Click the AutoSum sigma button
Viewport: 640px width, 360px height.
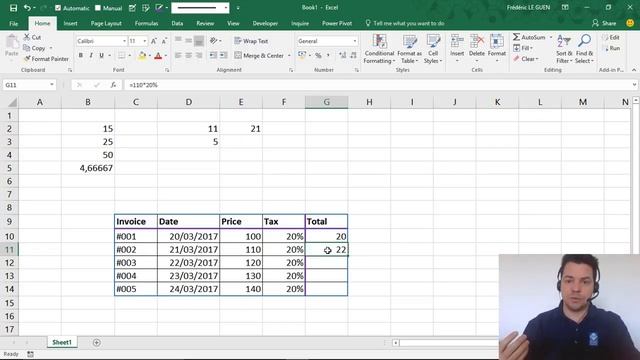coord(529,37)
